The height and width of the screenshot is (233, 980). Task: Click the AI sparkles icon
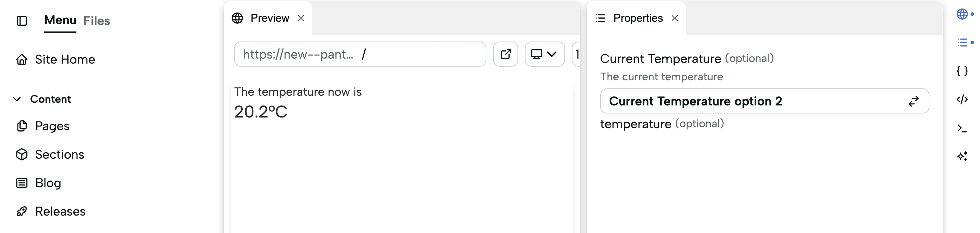pyautogui.click(x=963, y=156)
